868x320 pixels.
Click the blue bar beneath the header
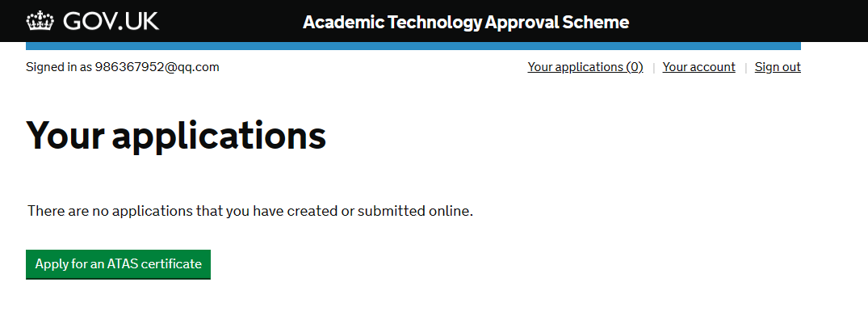pyautogui.click(x=413, y=46)
